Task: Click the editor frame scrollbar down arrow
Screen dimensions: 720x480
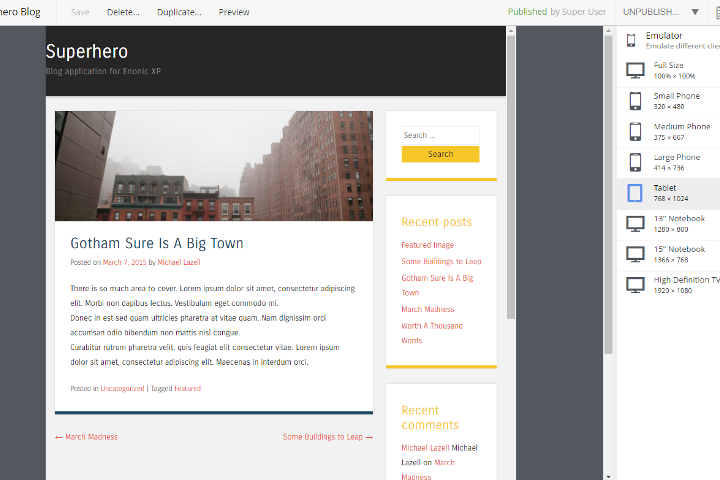Action: pyautogui.click(x=608, y=476)
